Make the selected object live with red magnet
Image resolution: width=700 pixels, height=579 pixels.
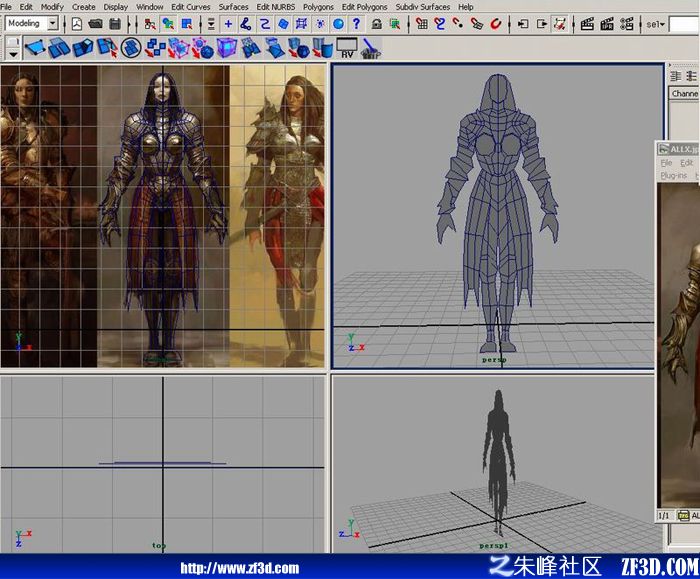pyautogui.click(x=496, y=24)
